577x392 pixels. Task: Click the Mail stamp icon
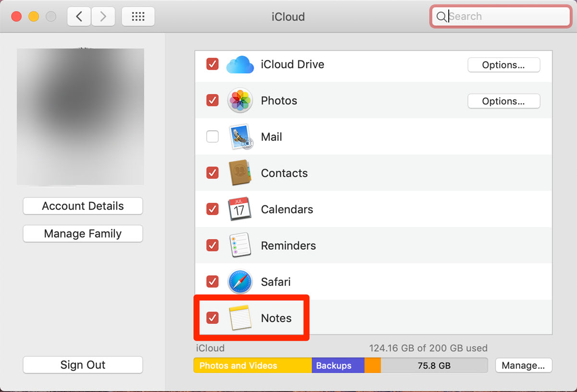point(240,137)
